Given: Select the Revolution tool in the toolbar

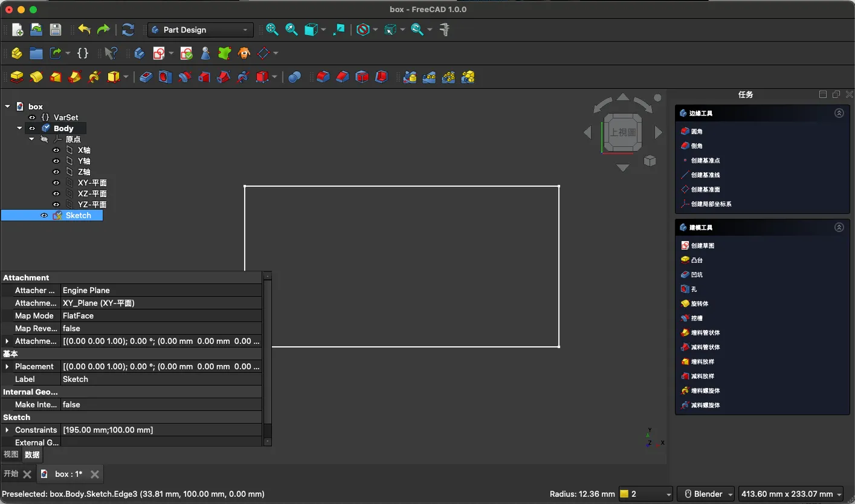Looking at the screenshot, I should tap(36, 77).
